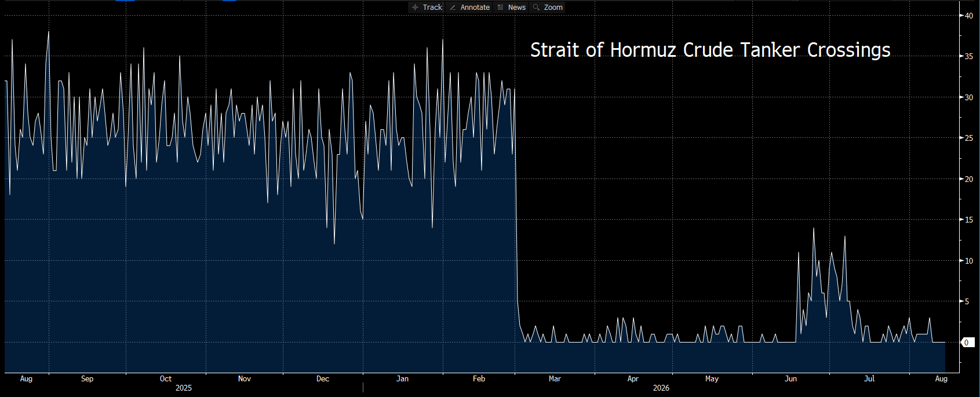The height and width of the screenshot is (397, 980).
Task: Click the Nov month label
Action: 245,378
